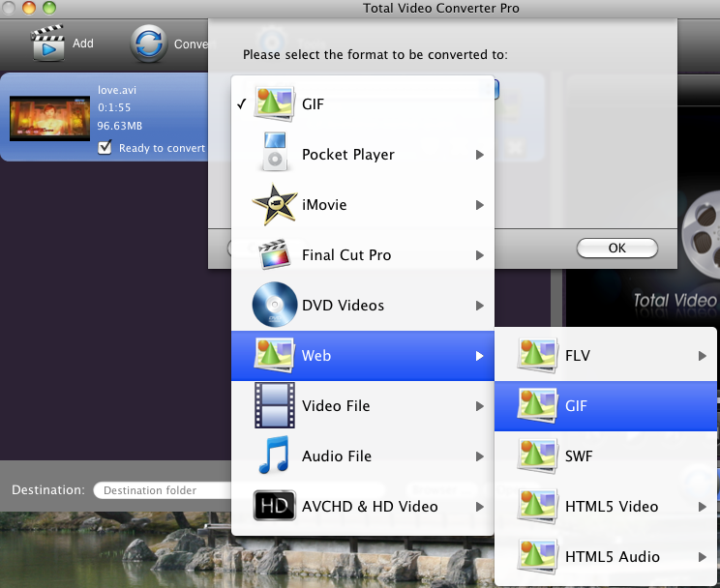Click the iMovie star icon
Screen dimensions: 720x588
pyautogui.click(x=275, y=205)
